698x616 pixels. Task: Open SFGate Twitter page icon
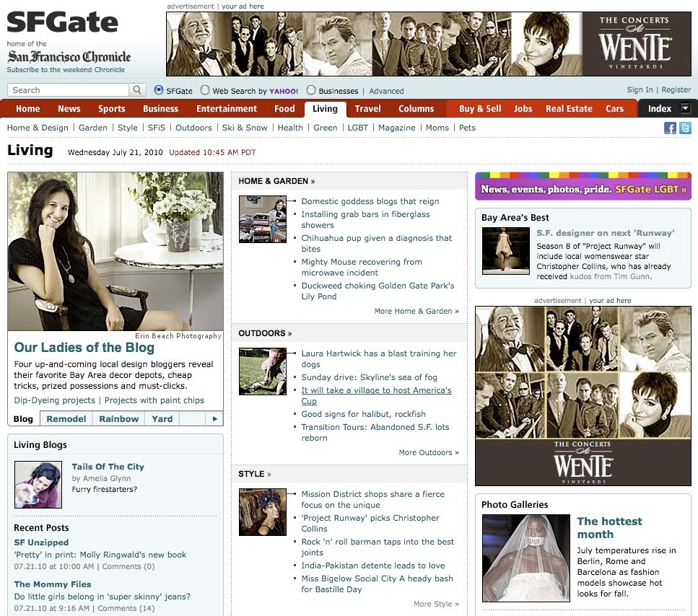pyautogui.click(x=685, y=128)
